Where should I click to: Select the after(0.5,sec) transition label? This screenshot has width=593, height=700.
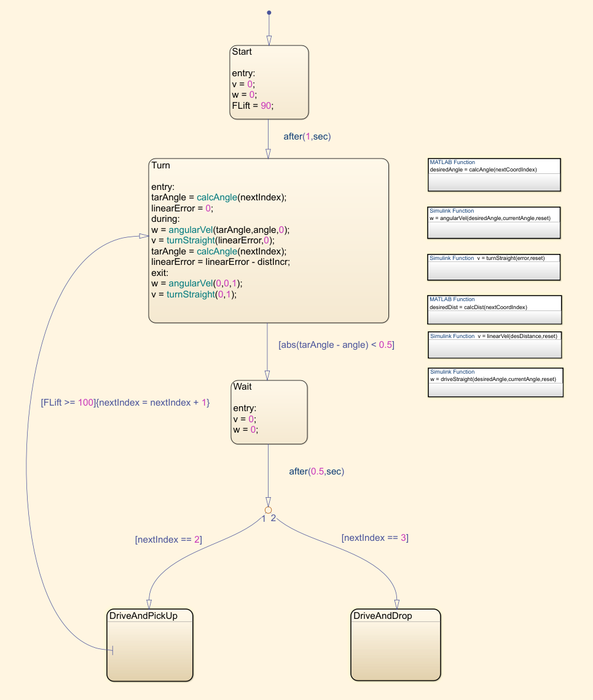pyautogui.click(x=316, y=471)
